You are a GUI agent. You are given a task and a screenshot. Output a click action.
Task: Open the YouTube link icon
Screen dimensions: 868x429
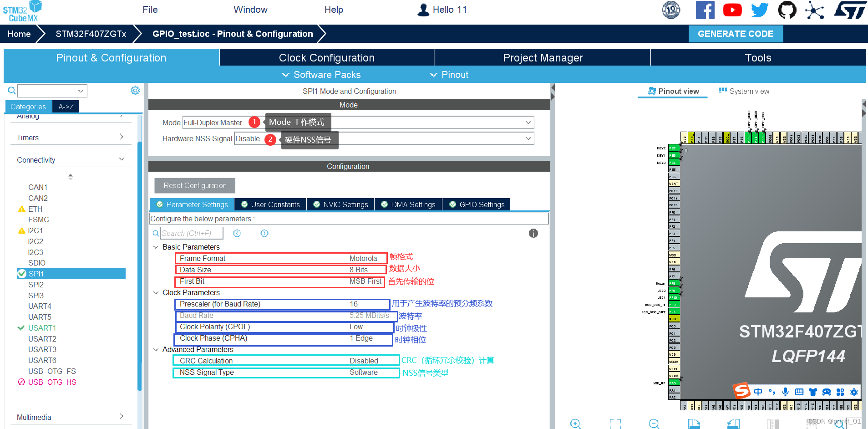coord(732,10)
